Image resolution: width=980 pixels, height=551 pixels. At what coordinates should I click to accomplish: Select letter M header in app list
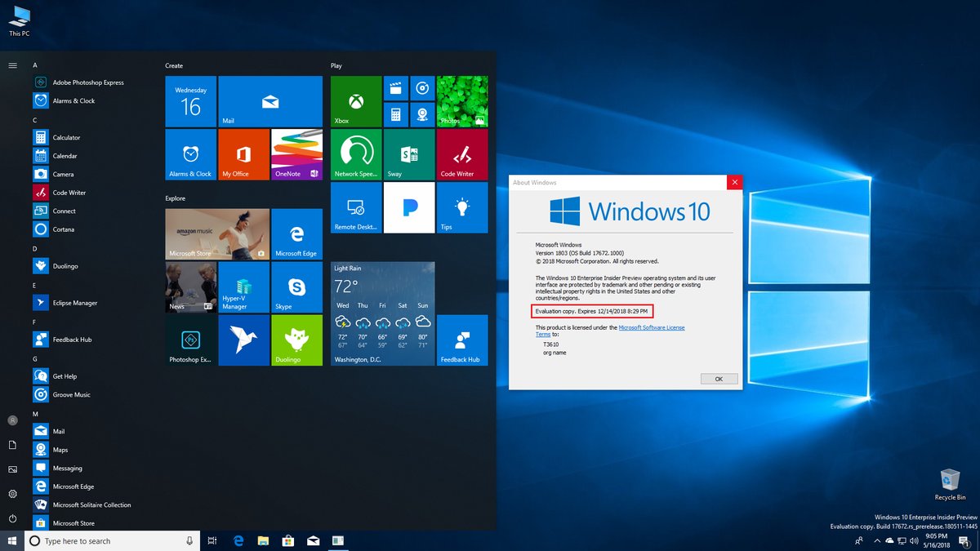(x=36, y=414)
